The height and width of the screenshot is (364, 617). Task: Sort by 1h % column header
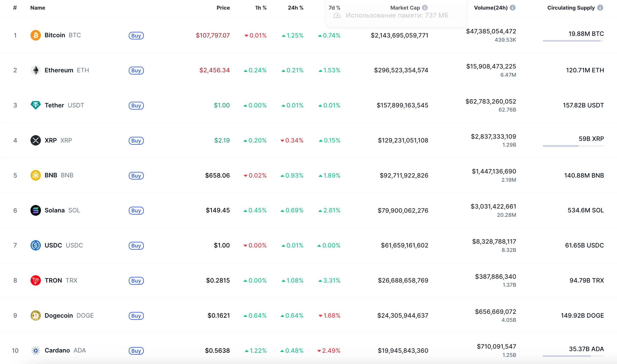(261, 8)
